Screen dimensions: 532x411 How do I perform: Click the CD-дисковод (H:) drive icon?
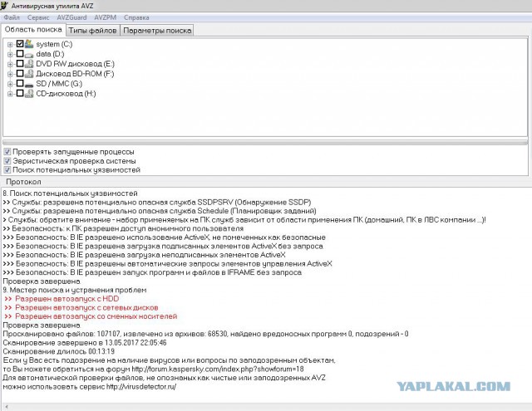29,93
